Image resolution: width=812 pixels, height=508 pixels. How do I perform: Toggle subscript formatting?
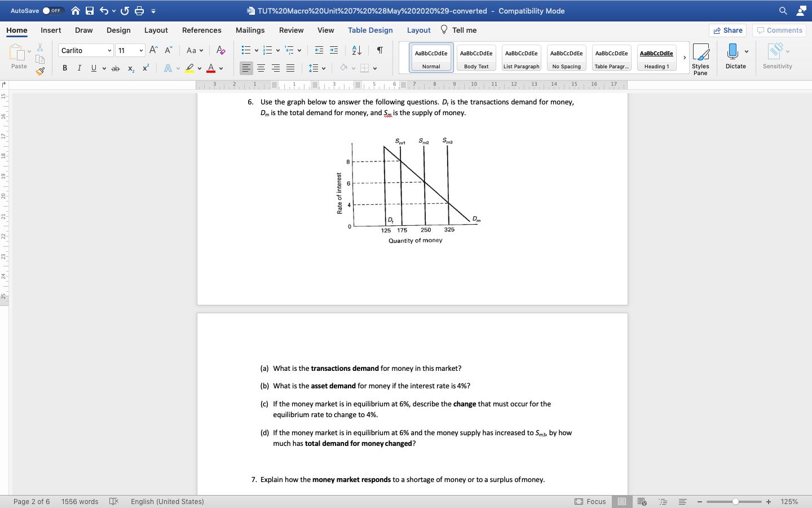tap(131, 68)
